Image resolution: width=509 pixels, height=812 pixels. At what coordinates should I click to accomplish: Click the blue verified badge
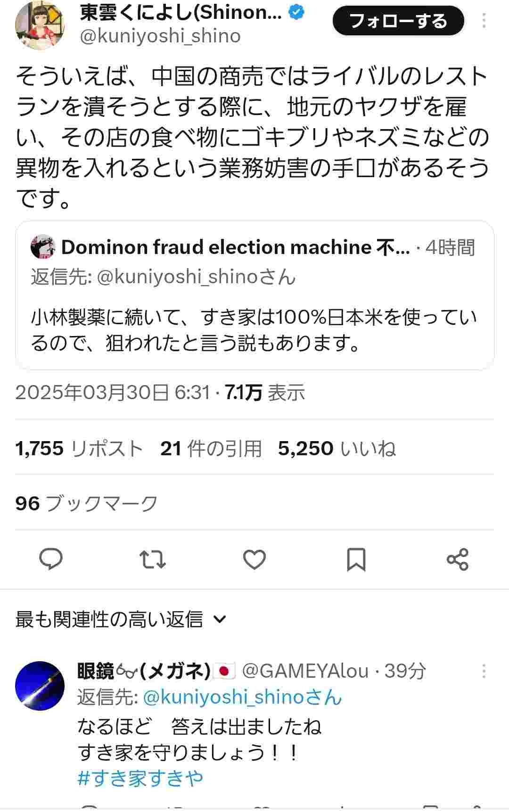296,13
